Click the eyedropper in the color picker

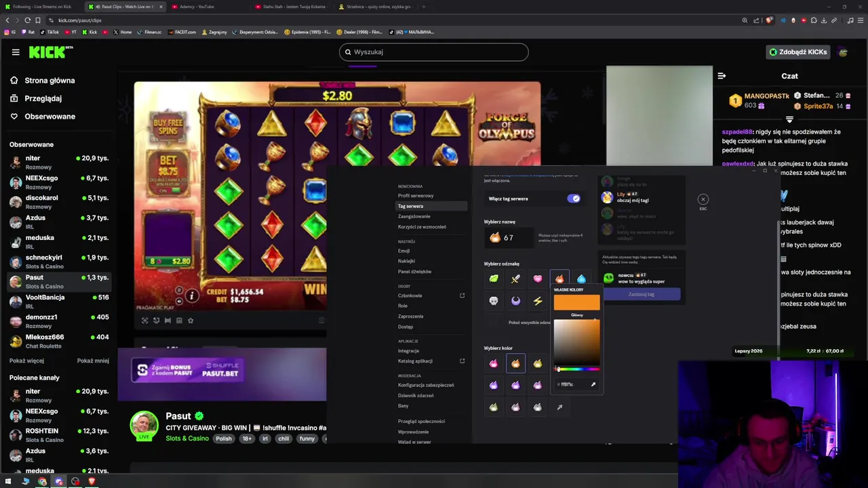pos(593,384)
